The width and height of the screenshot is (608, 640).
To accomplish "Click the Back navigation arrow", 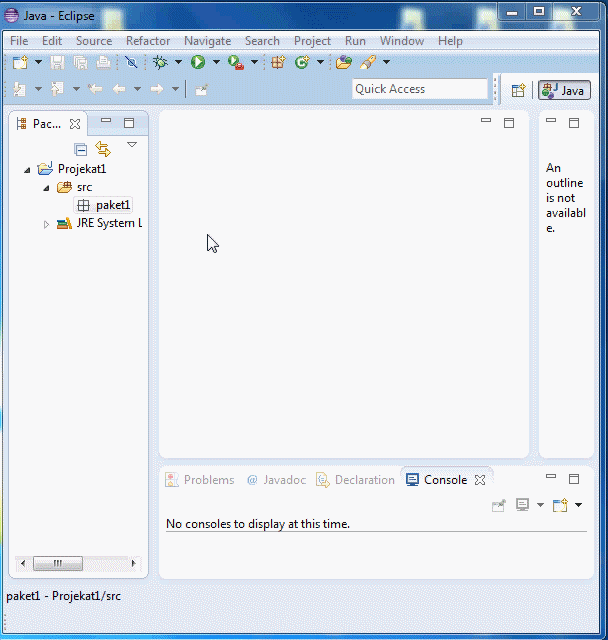I will pos(119,89).
